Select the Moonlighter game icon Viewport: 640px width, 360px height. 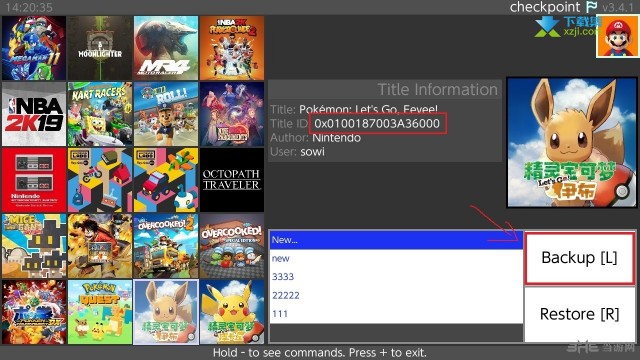[100, 48]
